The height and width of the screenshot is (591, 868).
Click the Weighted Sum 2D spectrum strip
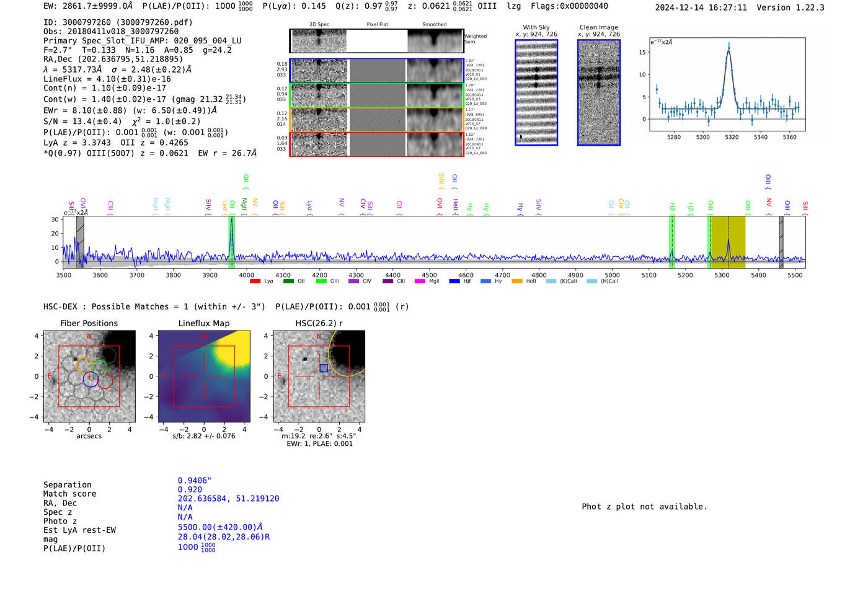[x=376, y=41]
